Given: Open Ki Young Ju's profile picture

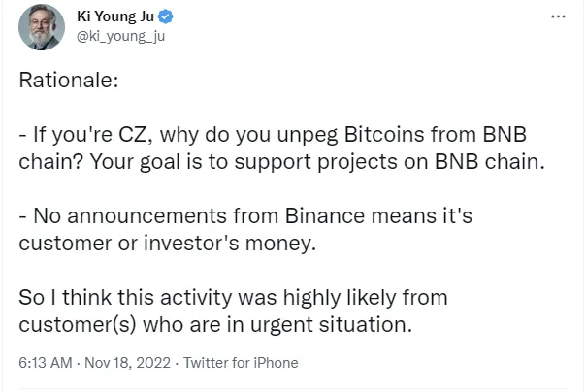Looking at the screenshot, I should click(40, 27).
